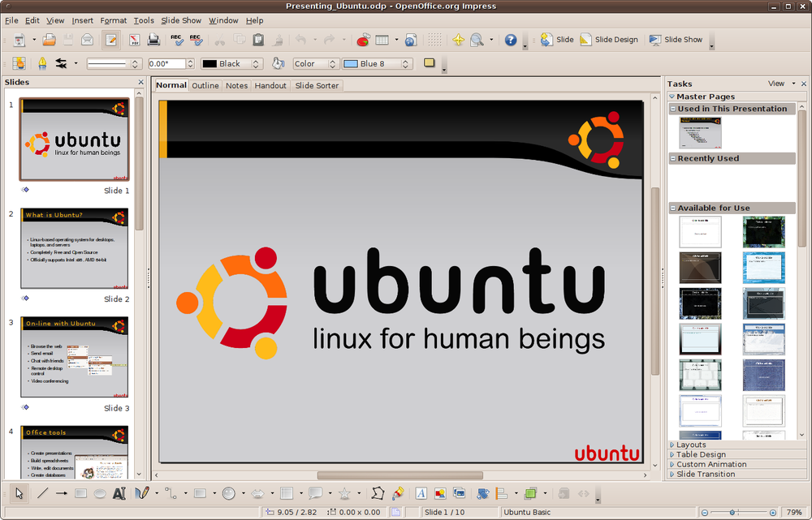Select the Curve tool
The image size is (812, 520).
[142, 493]
